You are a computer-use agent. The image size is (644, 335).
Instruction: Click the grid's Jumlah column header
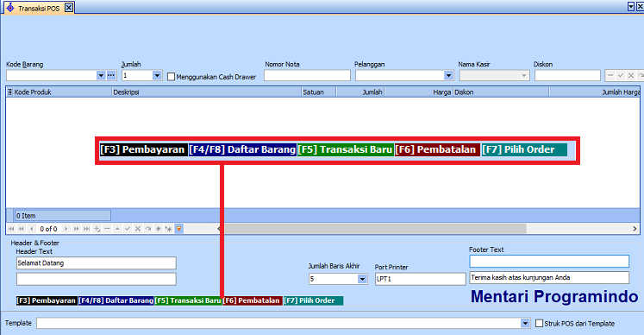pos(360,92)
